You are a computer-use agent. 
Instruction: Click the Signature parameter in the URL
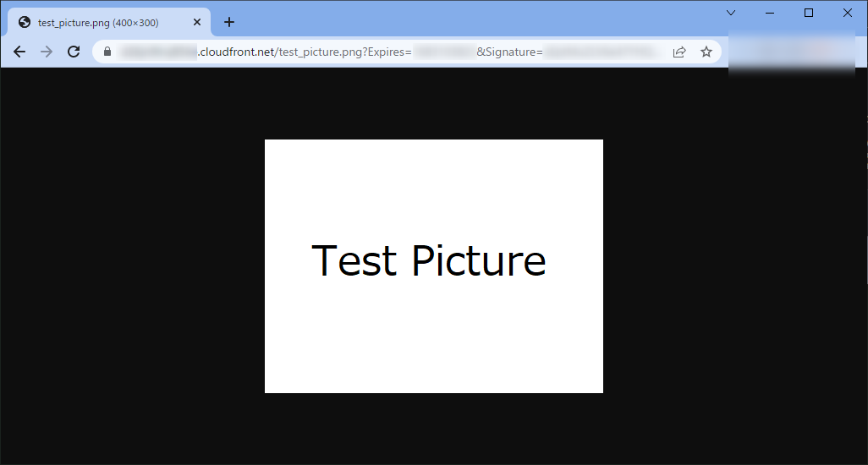coord(509,52)
